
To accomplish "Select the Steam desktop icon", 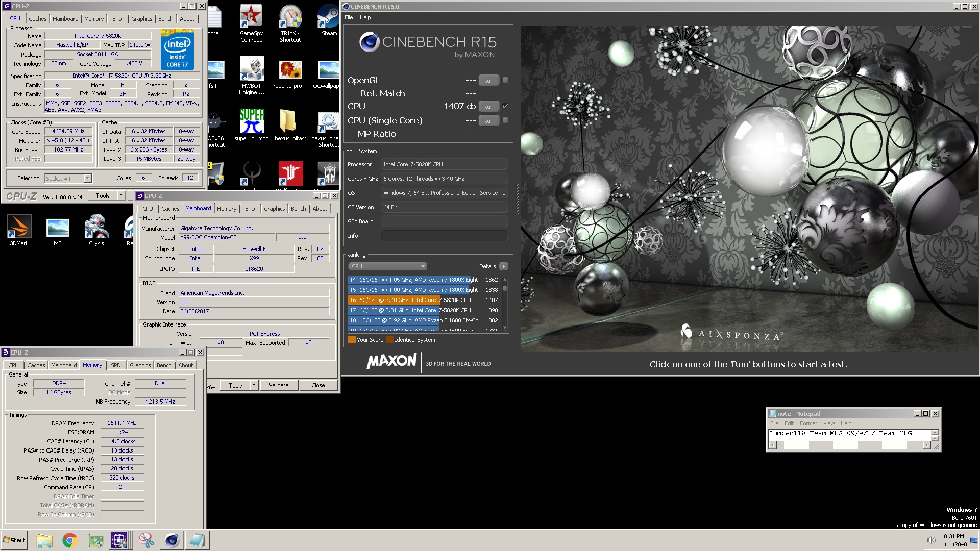I will click(329, 20).
